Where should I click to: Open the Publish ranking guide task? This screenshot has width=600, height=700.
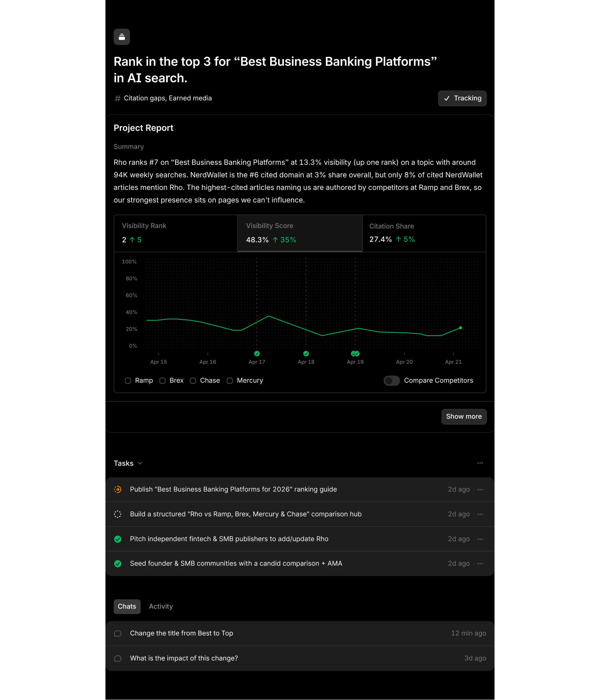click(300, 490)
